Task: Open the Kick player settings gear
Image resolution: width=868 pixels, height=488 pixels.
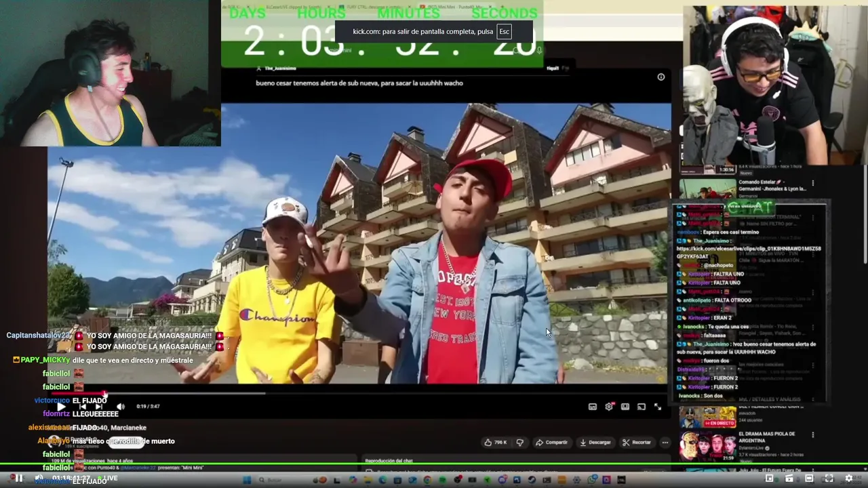Action: (x=848, y=479)
